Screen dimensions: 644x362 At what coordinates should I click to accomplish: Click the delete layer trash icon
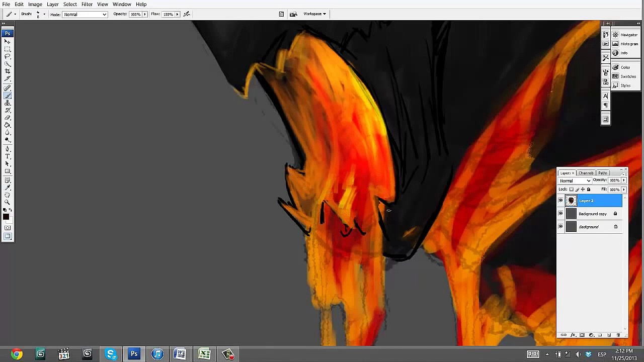[618, 335]
